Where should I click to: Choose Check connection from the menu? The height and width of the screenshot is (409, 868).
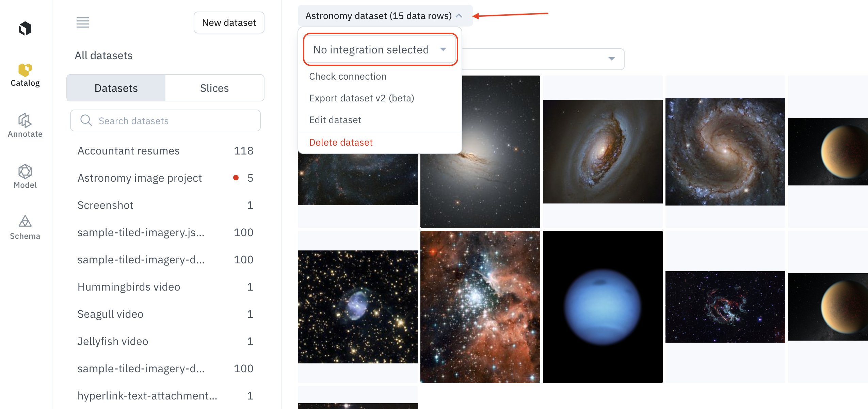(x=348, y=76)
